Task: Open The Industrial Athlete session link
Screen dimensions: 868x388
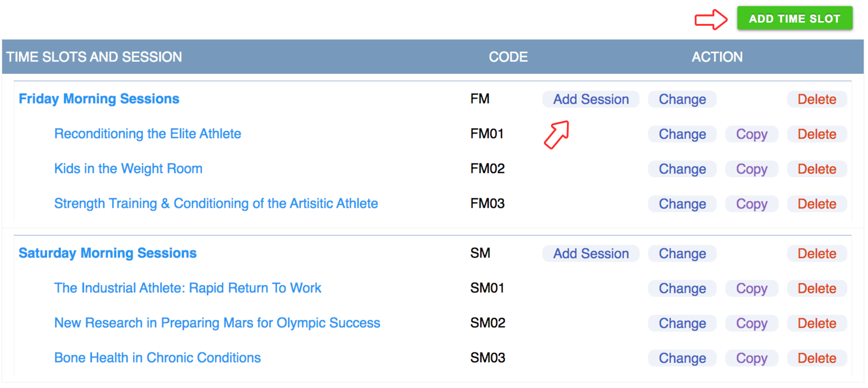Action: pyautogui.click(x=188, y=288)
